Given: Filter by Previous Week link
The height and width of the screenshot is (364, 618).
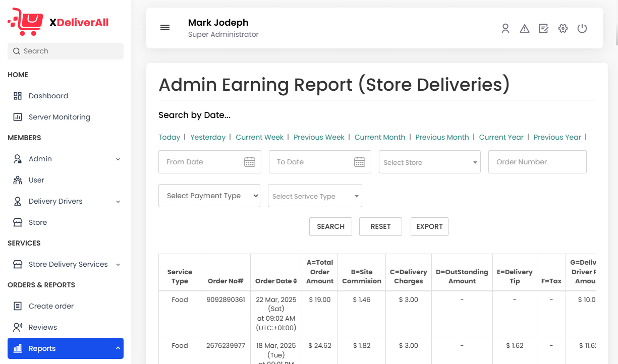Looking at the screenshot, I should pyautogui.click(x=319, y=137).
